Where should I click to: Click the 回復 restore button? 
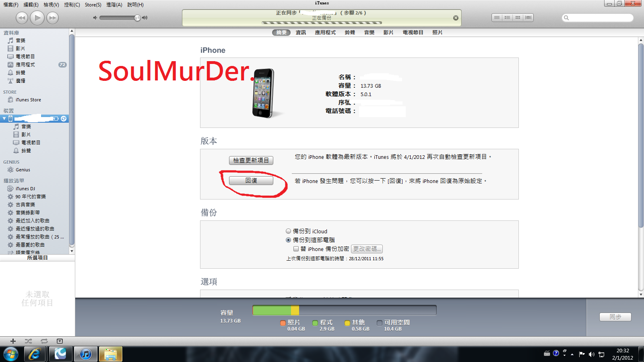pyautogui.click(x=251, y=181)
